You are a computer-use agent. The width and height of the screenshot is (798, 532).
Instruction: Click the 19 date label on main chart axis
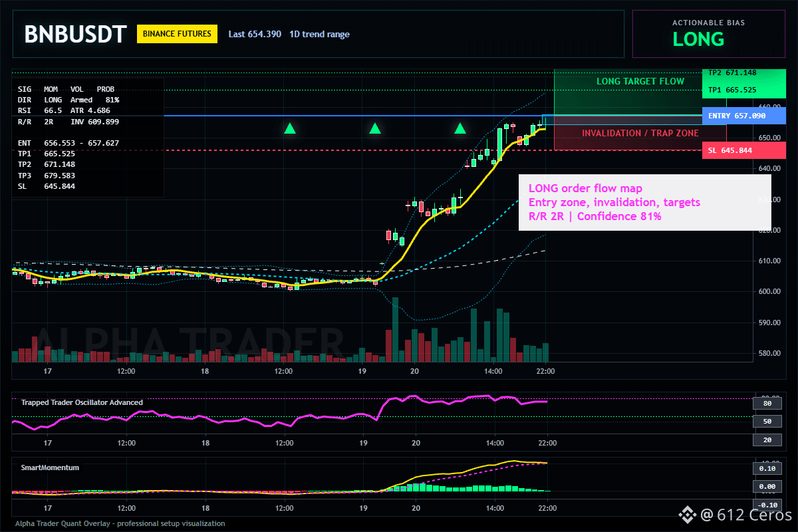pyautogui.click(x=362, y=370)
